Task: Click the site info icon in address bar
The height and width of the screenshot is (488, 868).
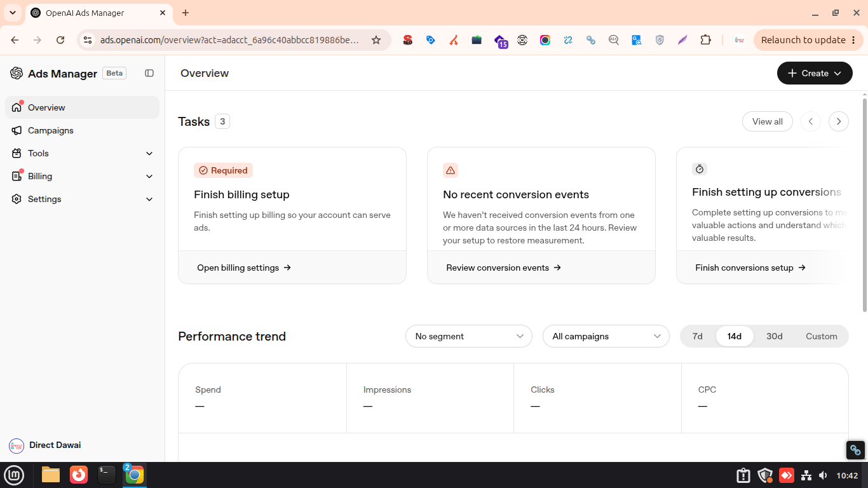Action: click(x=88, y=40)
